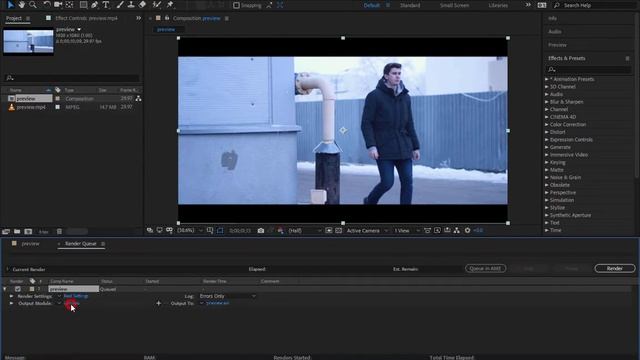Open the Render Queue tab
640x360 pixels.
click(80, 244)
